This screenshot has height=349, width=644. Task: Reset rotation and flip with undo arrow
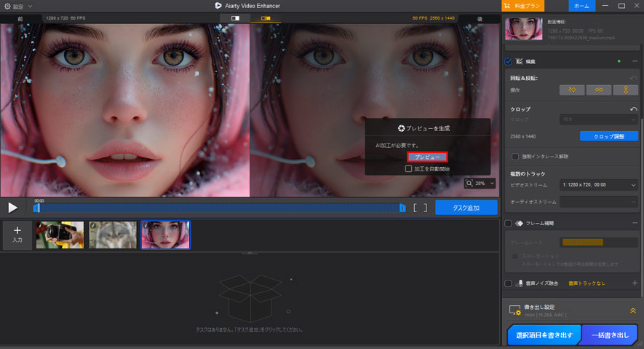tap(633, 78)
